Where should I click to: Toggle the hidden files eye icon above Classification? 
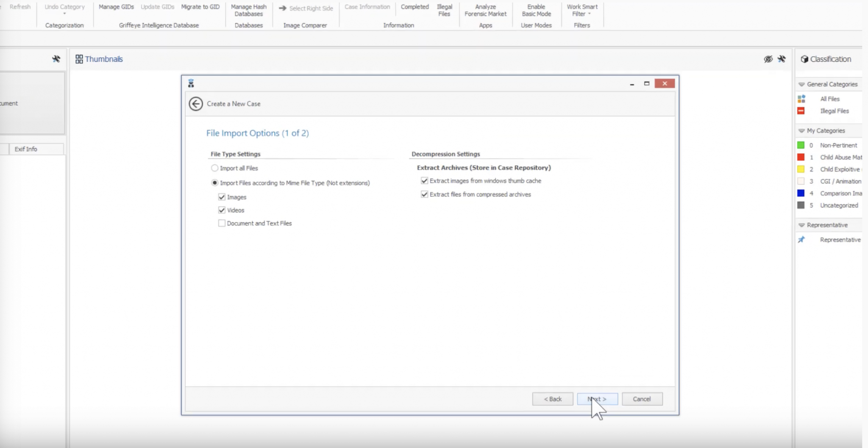(x=768, y=59)
